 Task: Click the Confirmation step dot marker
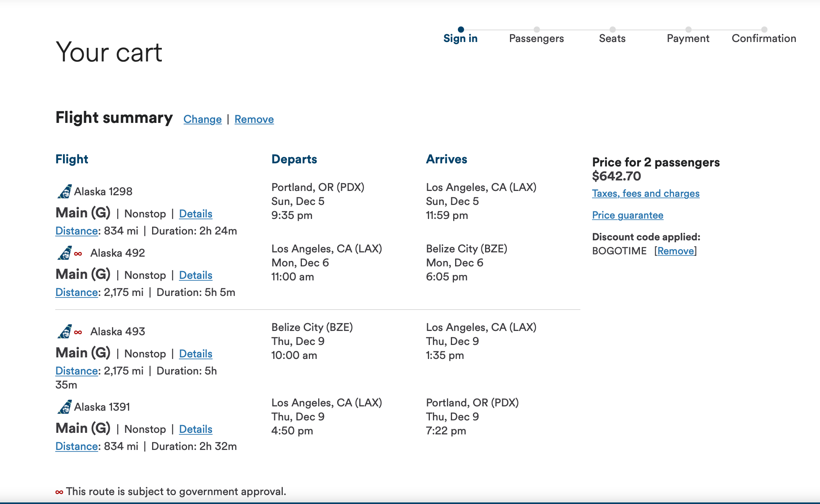764,29
